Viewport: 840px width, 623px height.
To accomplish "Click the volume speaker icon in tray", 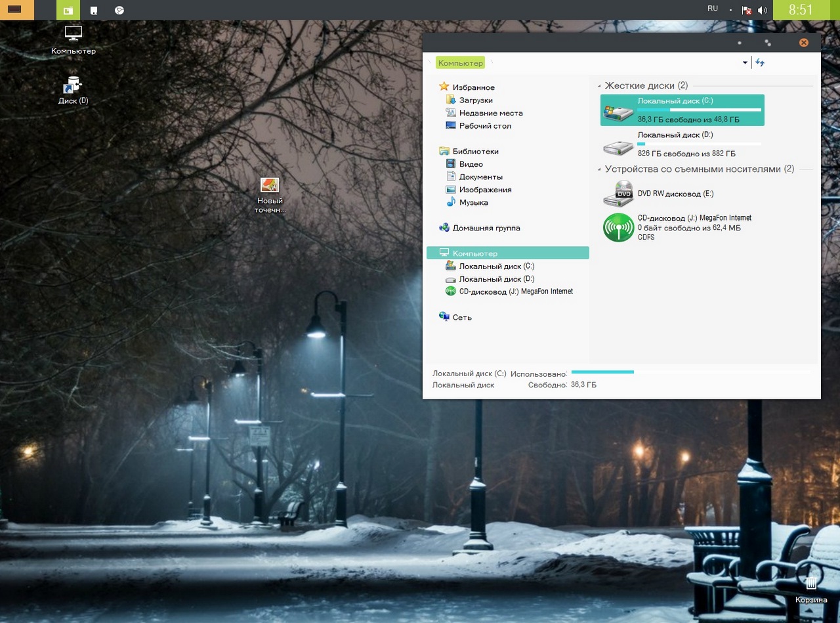I will pyautogui.click(x=763, y=11).
